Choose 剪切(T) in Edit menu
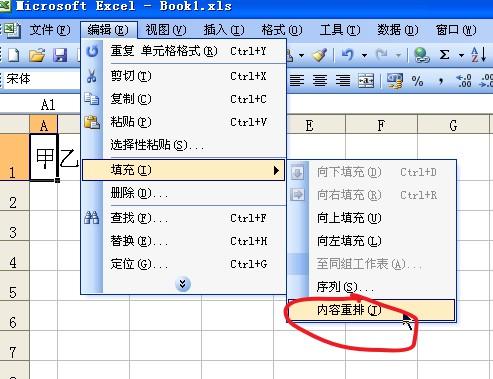Image resolution: width=493 pixels, height=379 pixels. tap(183, 76)
